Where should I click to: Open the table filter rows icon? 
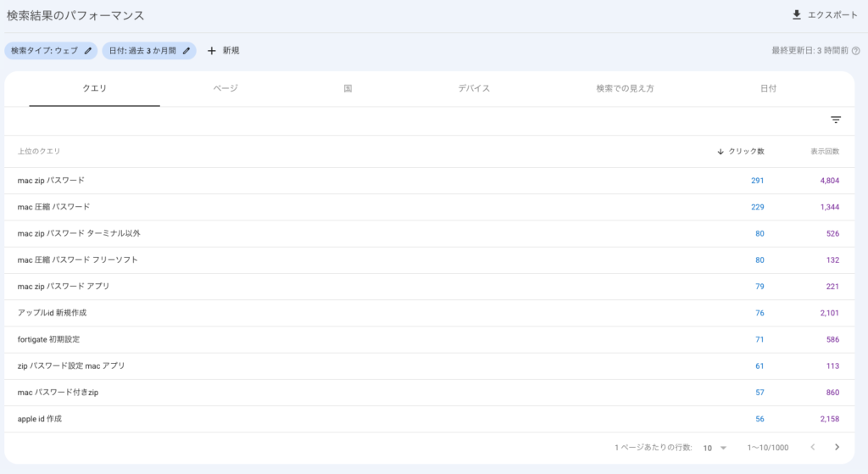tap(836, 120)
